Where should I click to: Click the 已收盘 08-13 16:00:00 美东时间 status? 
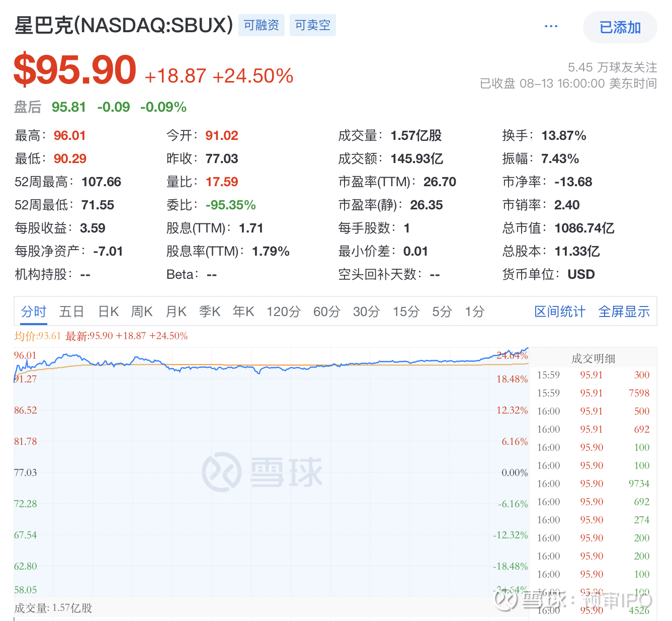(568, 84)
